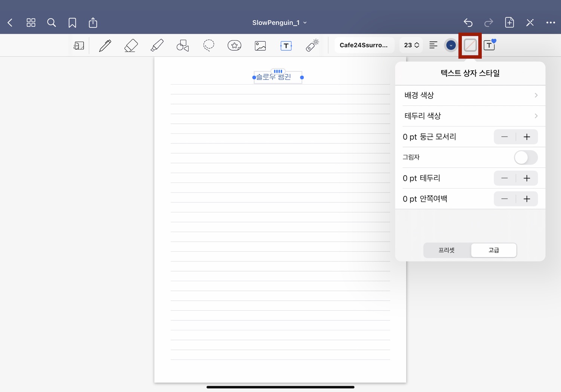561x392 pixels.
Task: Select the Pen tool
Action: click(x=105, y=45)
